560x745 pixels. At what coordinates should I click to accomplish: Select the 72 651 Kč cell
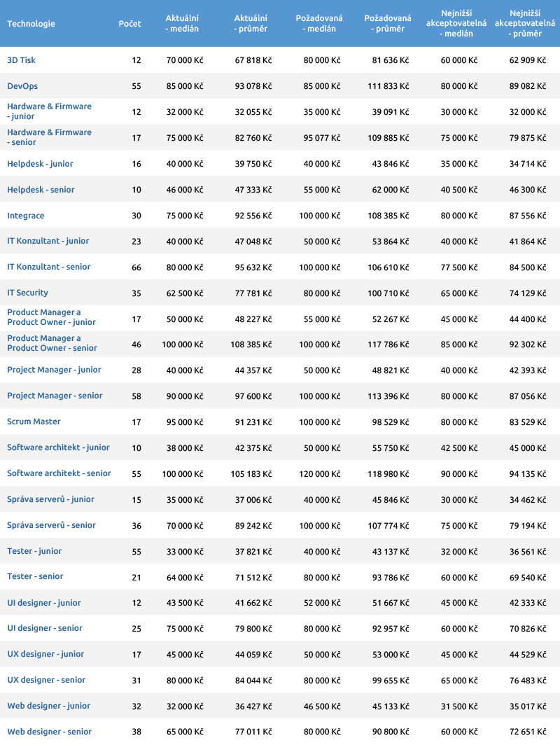(528, 732)
